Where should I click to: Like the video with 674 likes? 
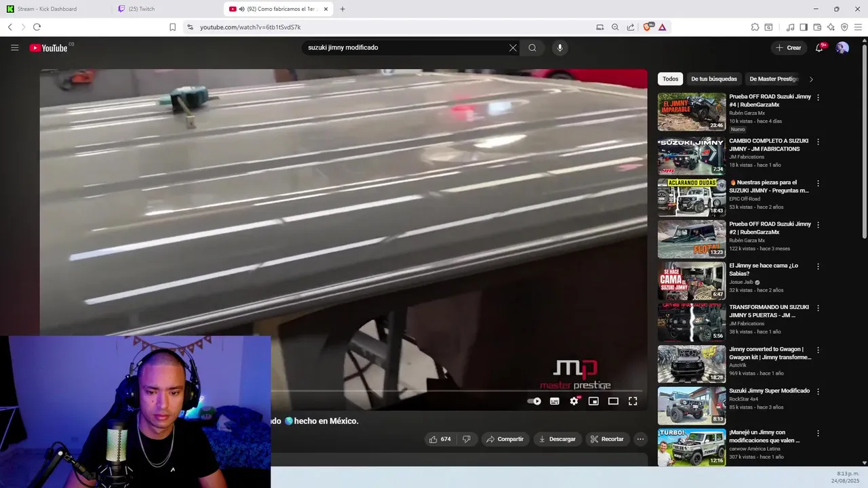[439, 439]
